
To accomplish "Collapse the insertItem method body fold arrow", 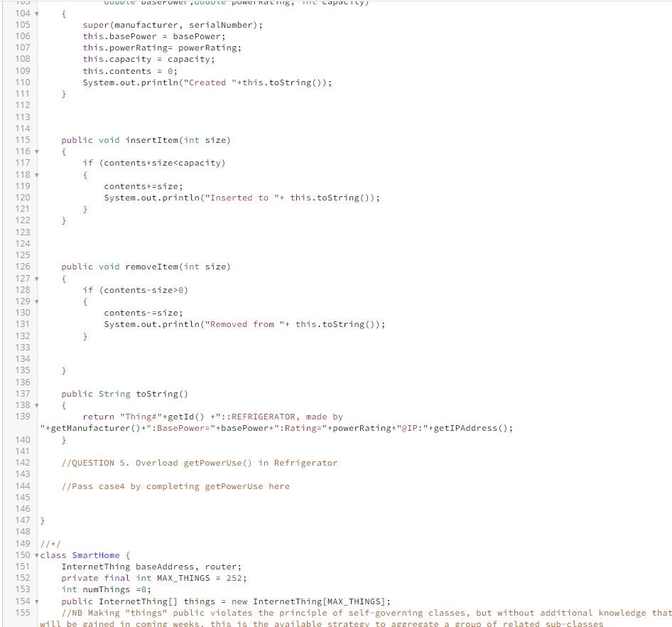I will 36,151.
